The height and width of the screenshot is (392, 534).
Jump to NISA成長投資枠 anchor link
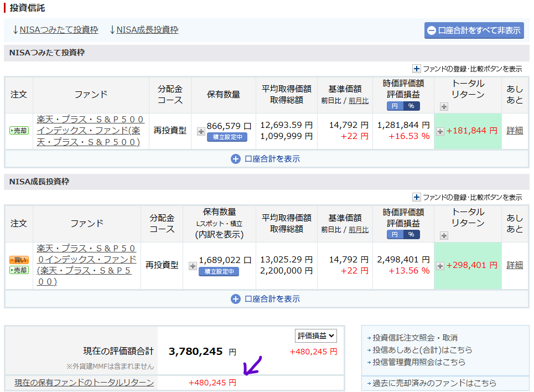click(x=147, y=30)
